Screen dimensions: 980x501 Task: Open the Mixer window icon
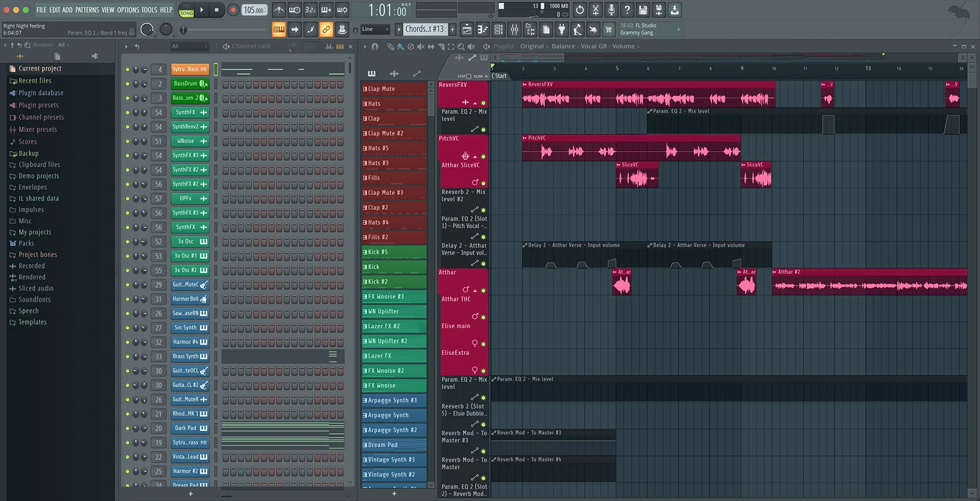pos(514,29)
